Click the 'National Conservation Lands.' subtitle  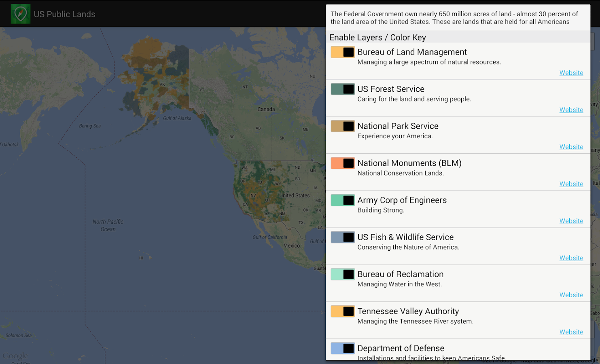(401, 173)
